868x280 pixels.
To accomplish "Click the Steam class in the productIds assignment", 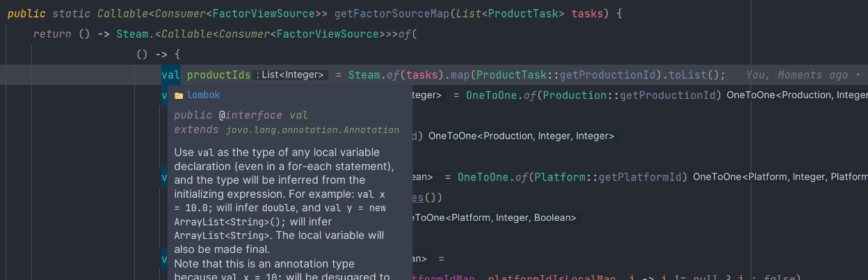I will [364, 75].
